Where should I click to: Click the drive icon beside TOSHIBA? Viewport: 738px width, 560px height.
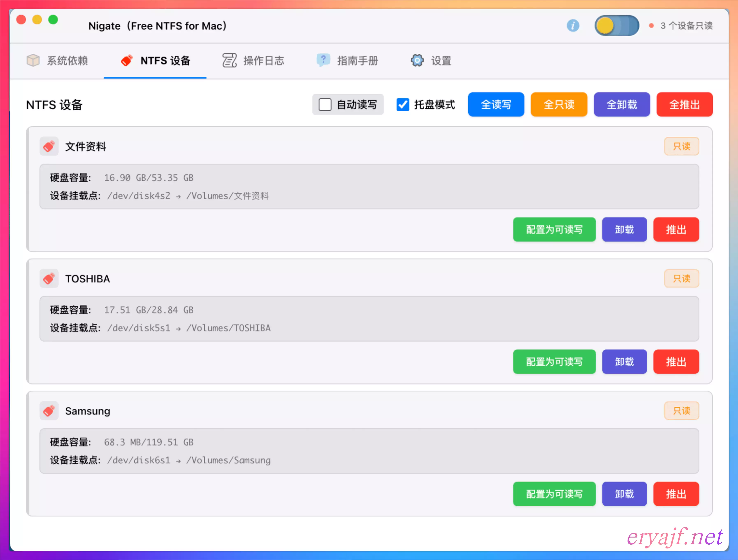point(49,279)
